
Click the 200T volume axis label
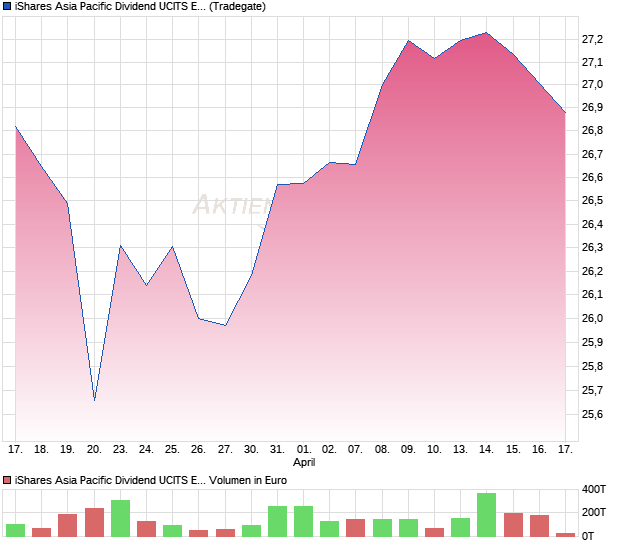[594, 512]
